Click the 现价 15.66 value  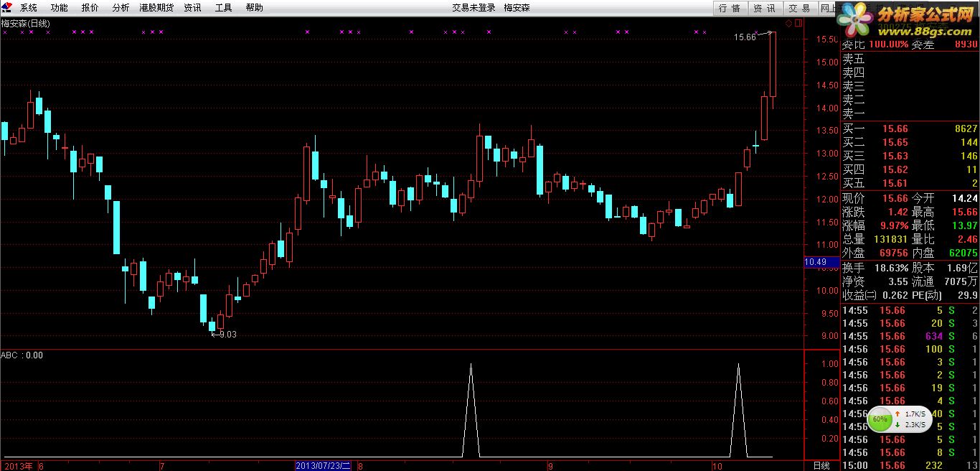[895, 198]
